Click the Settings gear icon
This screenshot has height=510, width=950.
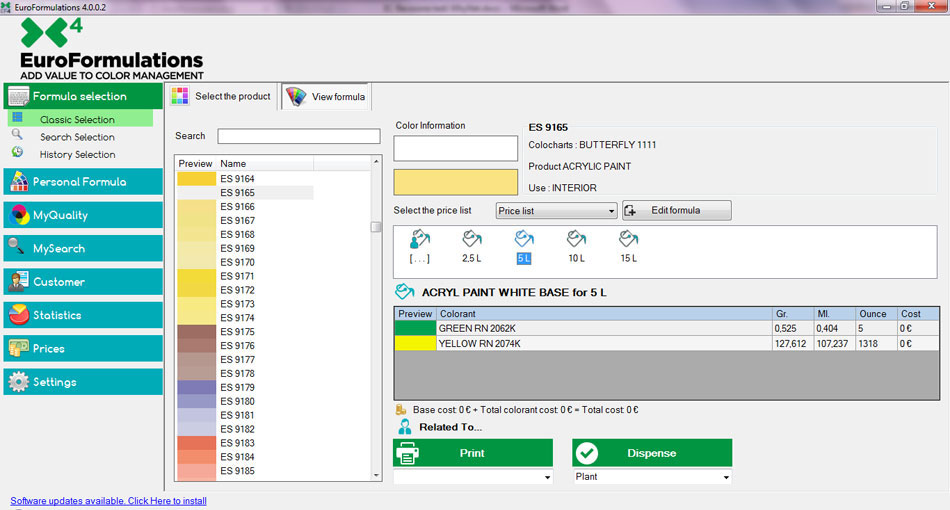pyautogui.click(x=19, y=382)
